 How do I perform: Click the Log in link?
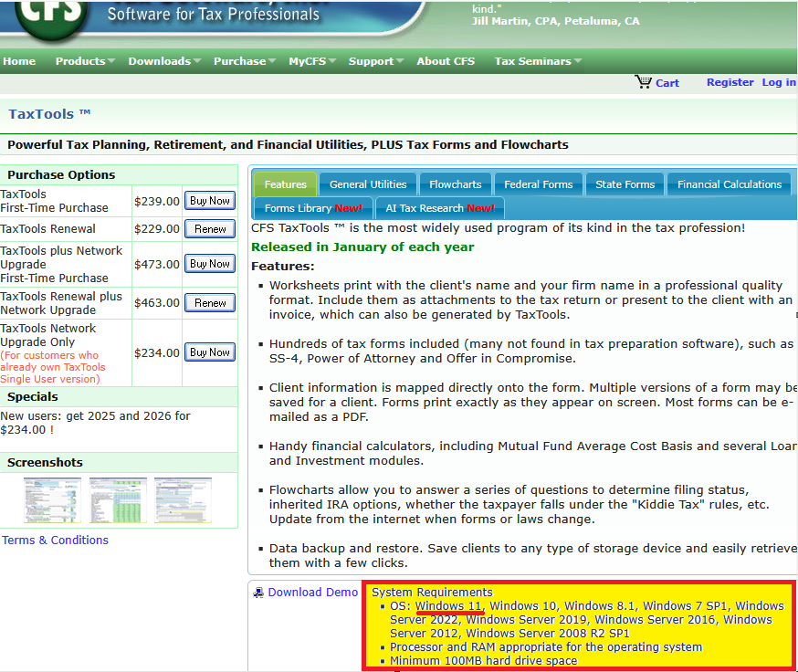tap(779, 82)
